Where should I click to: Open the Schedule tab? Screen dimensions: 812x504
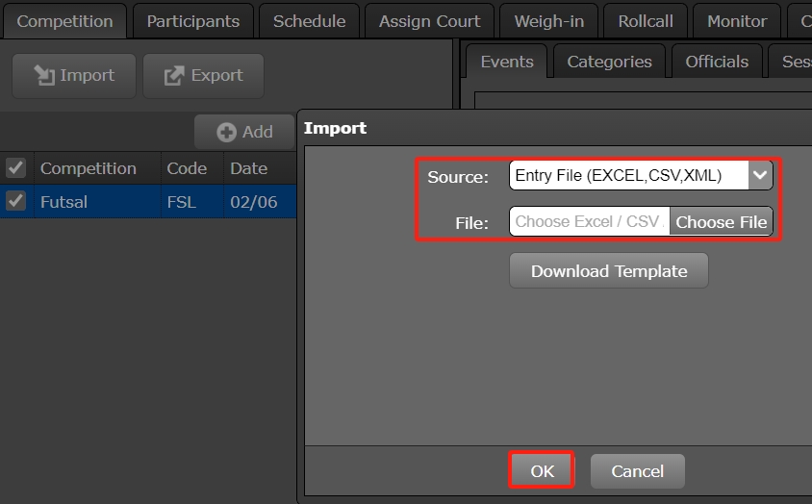coord(309,21)
